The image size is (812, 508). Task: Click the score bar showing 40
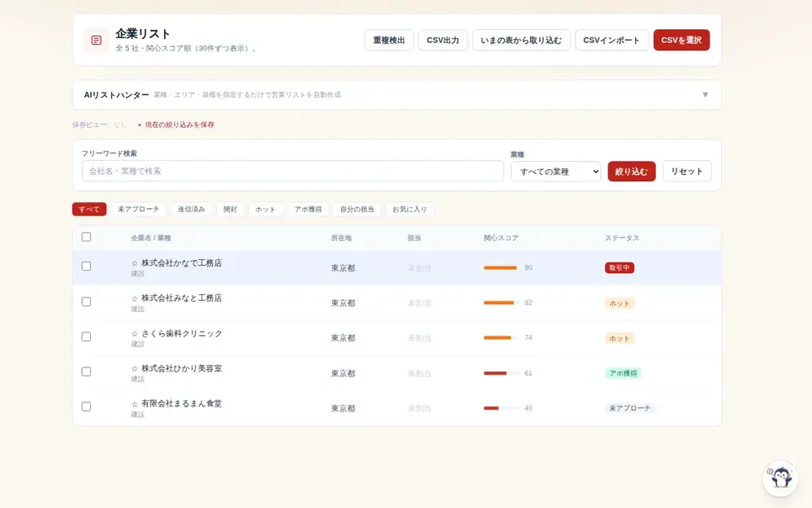point(501,408)
